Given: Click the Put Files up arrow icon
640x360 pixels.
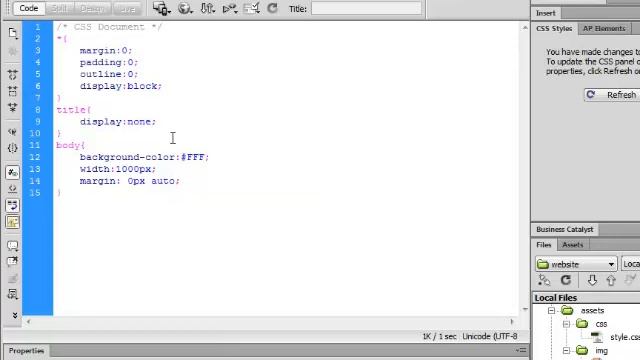Looking at the screenshot, I should click(x=611, y=280).
